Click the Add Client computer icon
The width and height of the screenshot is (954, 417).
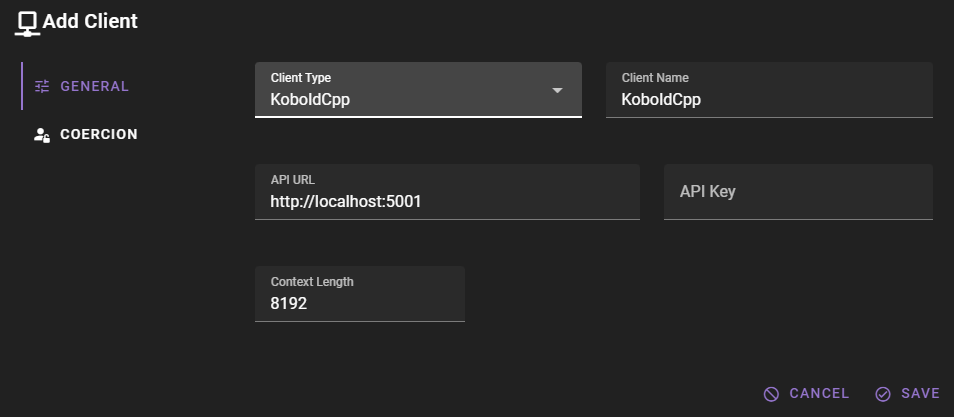pos(27,22)
